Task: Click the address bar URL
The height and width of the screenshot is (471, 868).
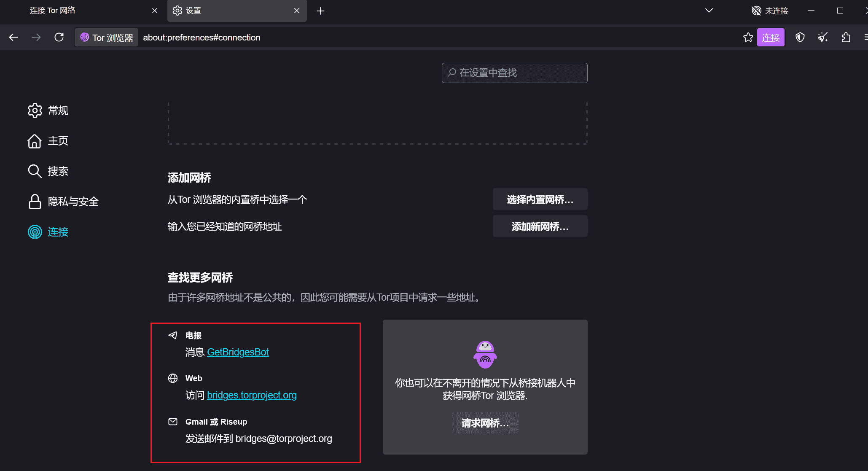Action: pyautogui.click(x=202, y=38)
